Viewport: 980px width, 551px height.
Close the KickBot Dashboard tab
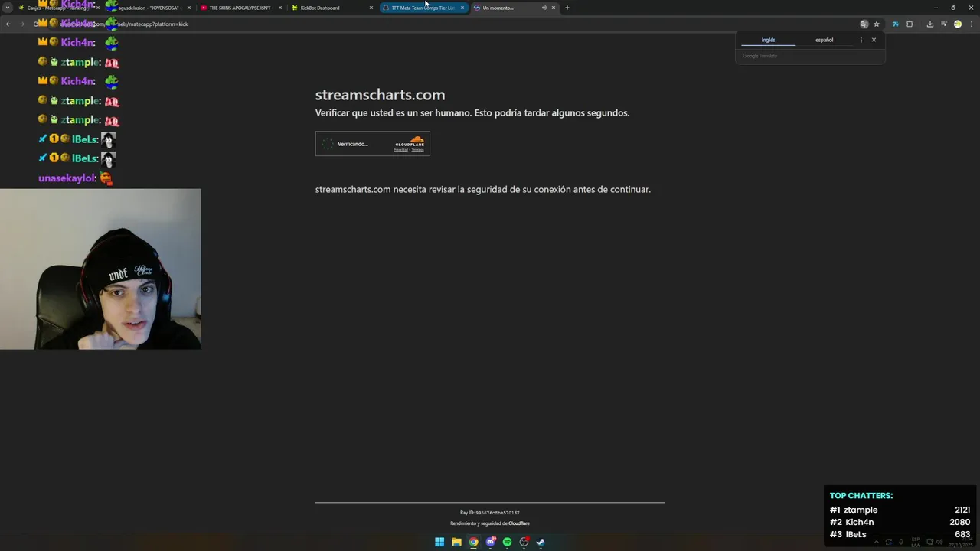click(371, 8)
